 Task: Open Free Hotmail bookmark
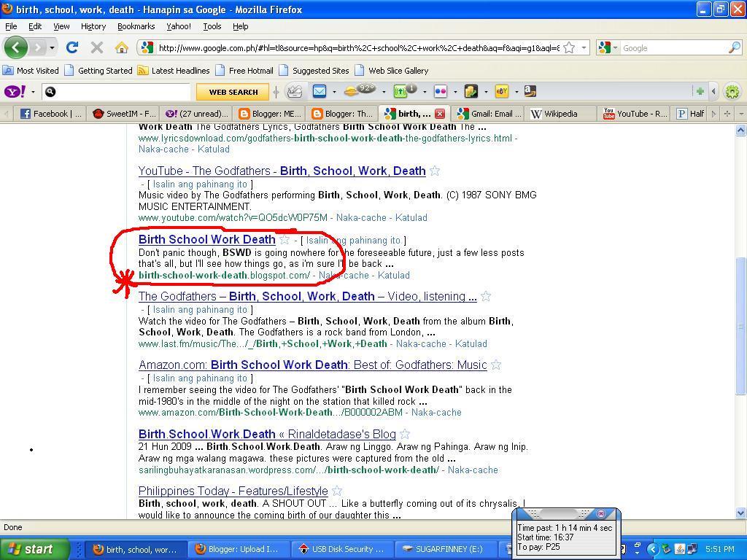click(x=245, y=71)
